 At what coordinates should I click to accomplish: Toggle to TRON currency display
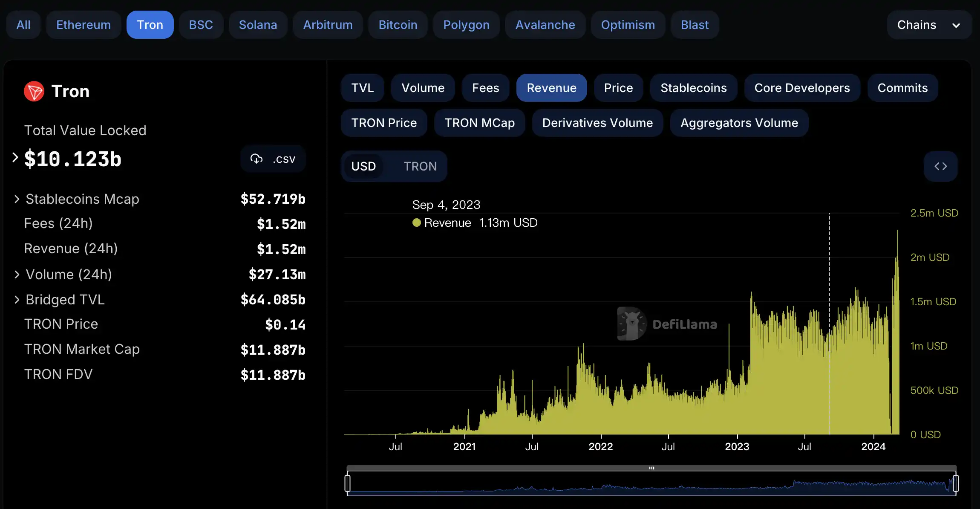tap(419, 166)
